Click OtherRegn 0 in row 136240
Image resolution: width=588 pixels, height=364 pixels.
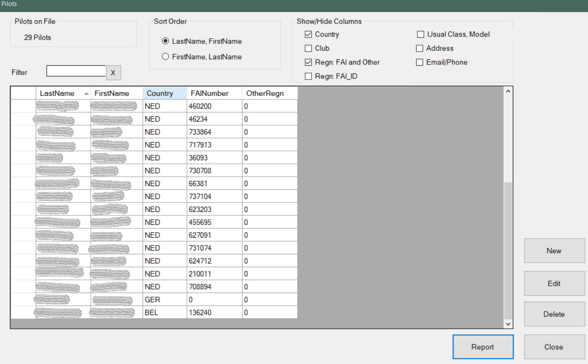pyautogui.click(x=269, y=312)
